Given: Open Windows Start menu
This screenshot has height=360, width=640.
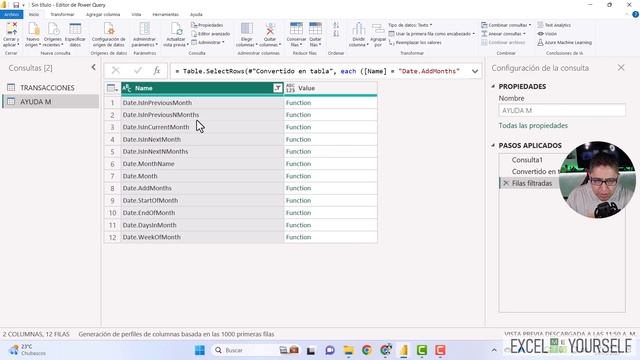Looking at the screenshot, I should coord(200,350).
